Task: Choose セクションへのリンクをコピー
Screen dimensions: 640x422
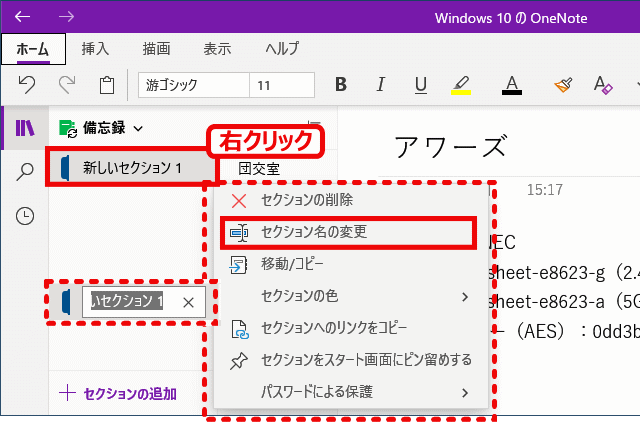Action: pyautogui.click(x=351, y=328)
